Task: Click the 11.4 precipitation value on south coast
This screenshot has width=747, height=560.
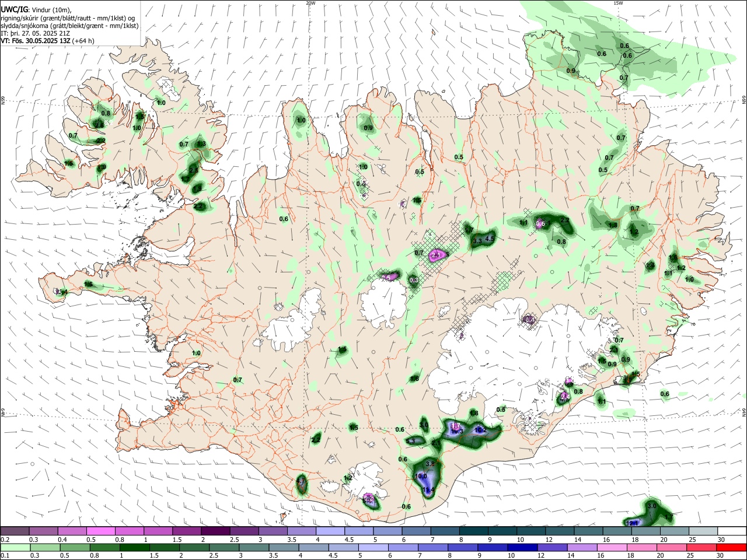Action: (428, 491)
